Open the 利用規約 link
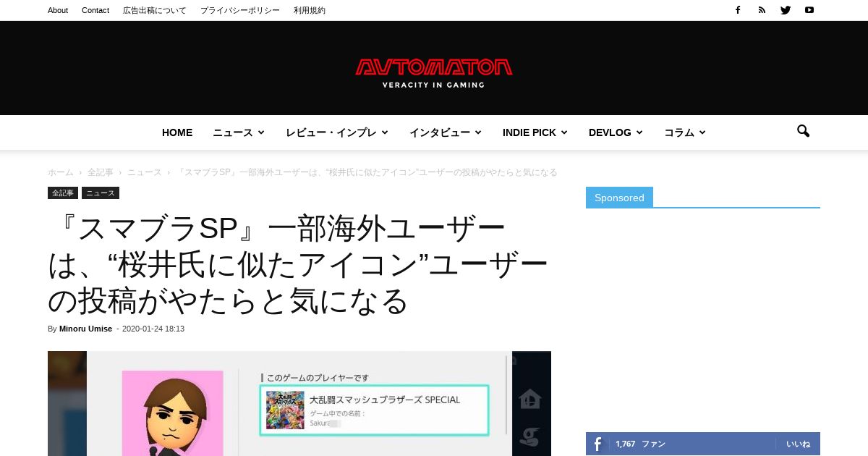 point(310,10)
